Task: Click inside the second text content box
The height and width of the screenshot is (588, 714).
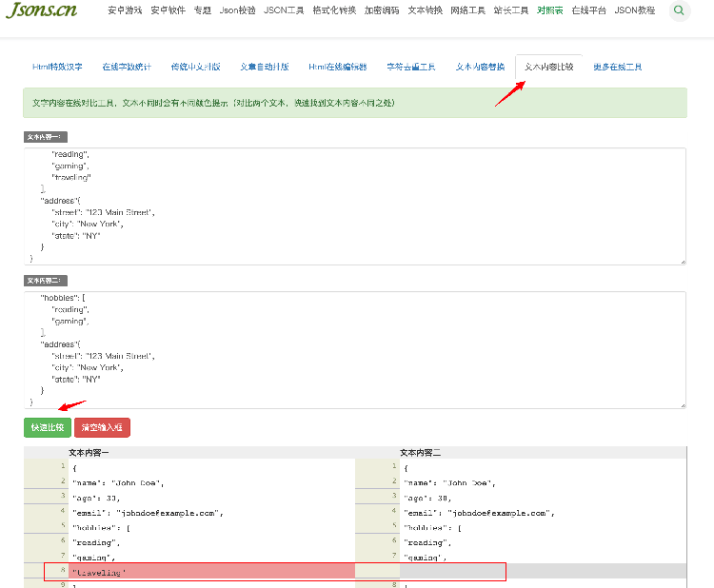Action: tap(355, 350)
